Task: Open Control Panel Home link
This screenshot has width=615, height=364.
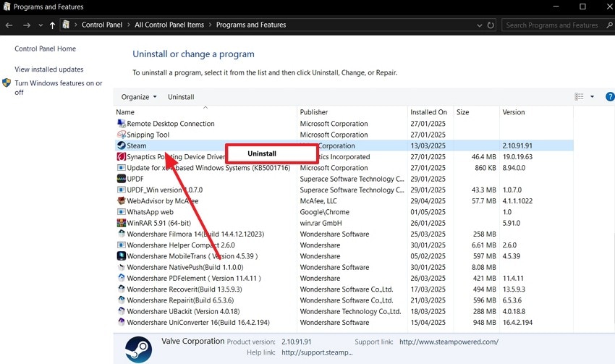Action: click(45, 48)
